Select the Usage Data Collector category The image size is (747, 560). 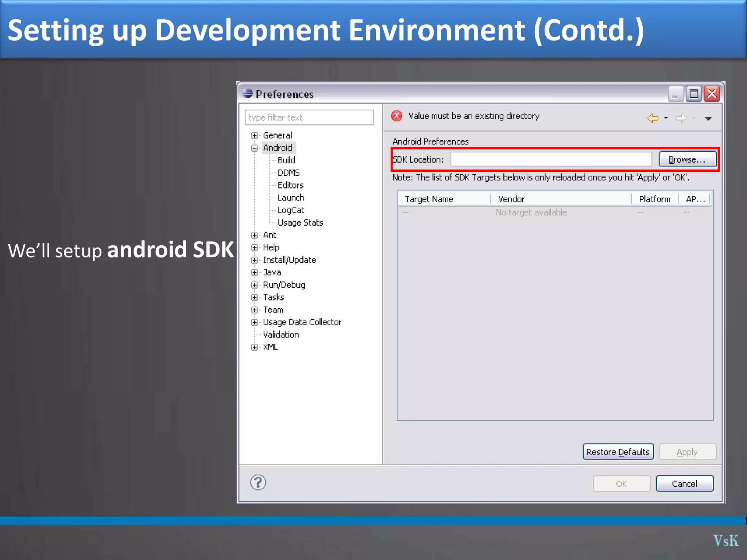pyautogui.click(x=302, y=322)
